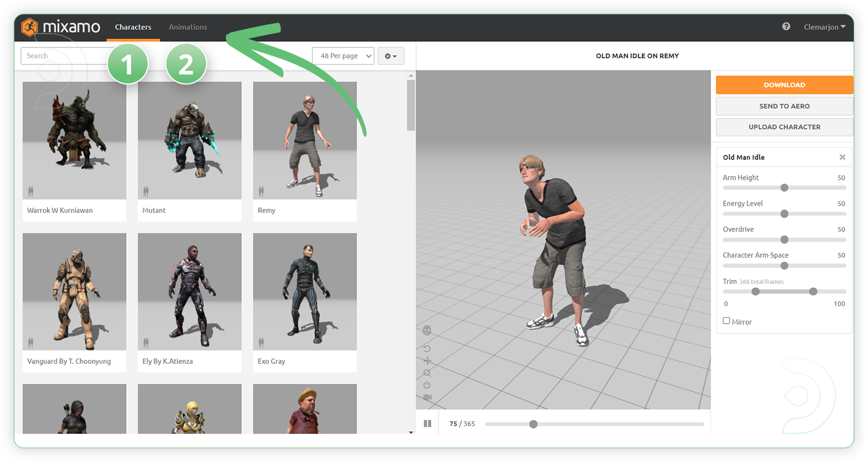Click the person icon on Exo Gray card

[261, 342]
